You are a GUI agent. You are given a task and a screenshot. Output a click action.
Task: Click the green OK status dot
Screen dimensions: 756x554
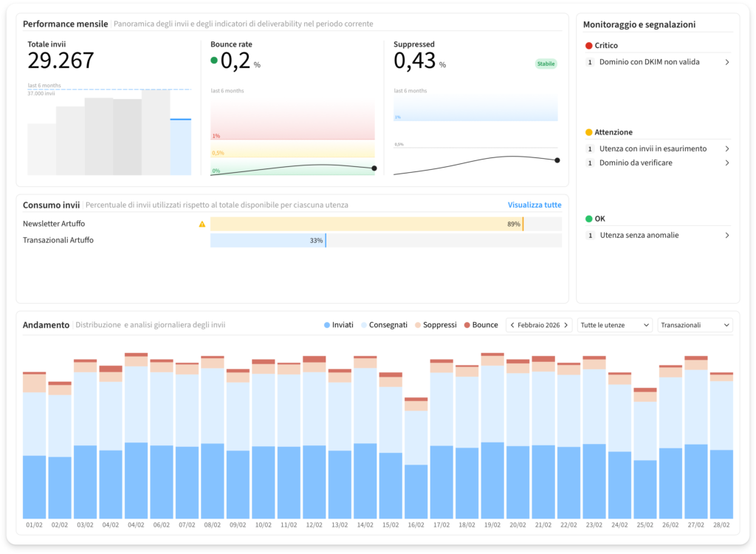pos(588,219)
